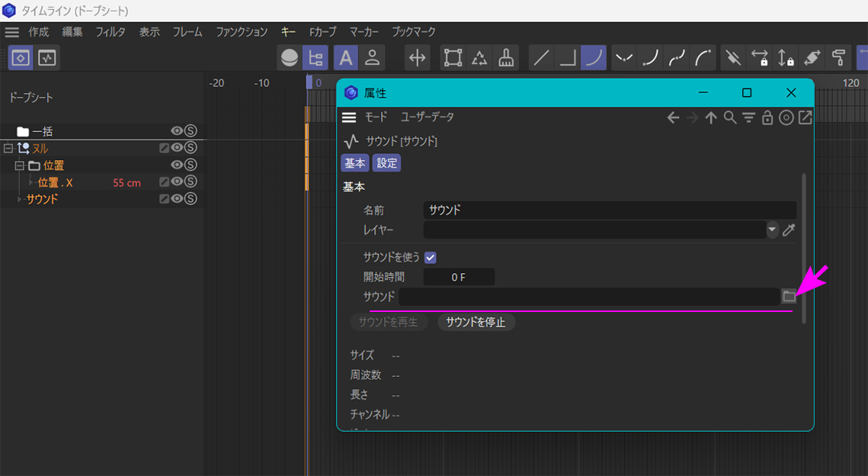Image resolution: width=868 pixels, height=476 pixels.
Task: Toggle the letter A auto mode icon
Action: tap(346, 58)
